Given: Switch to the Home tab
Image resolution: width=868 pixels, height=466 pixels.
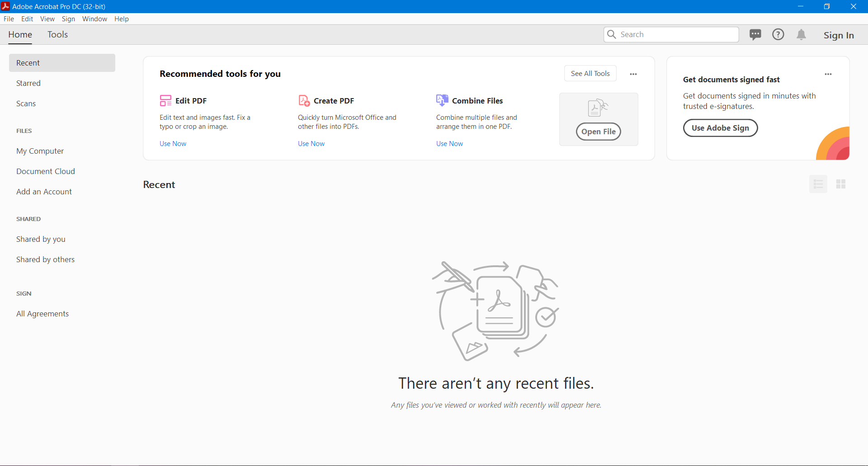Looking at the screenshot, I should tap(20, 35).
